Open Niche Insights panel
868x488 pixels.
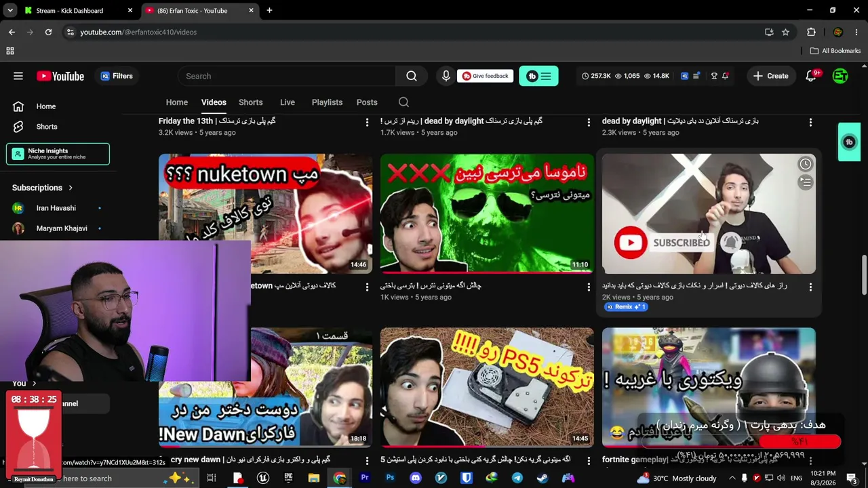pos(58,154)
